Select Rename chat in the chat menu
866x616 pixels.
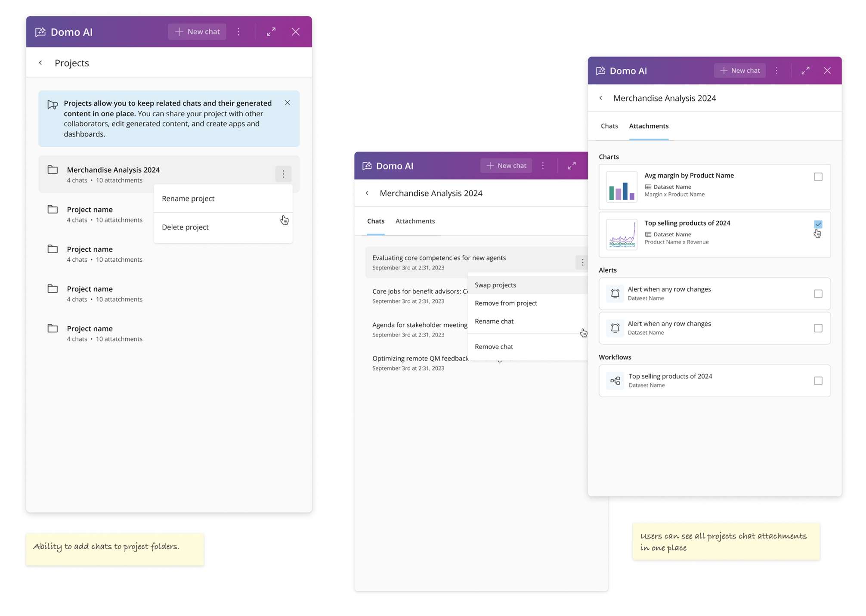pyautogui.click(x=528, y=321)
